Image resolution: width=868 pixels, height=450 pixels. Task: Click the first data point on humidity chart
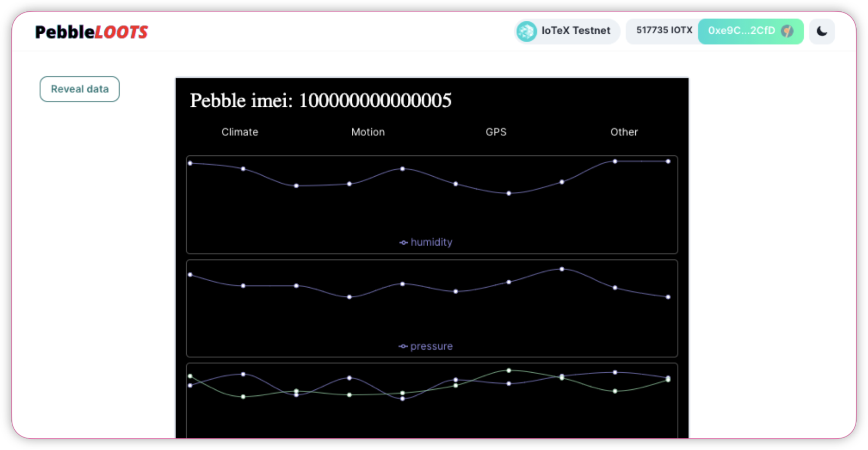pos(190,163)
